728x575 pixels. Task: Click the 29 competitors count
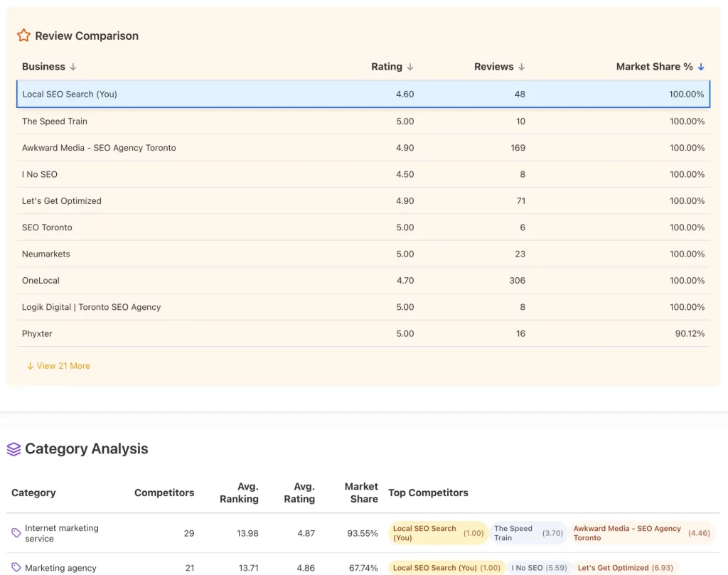[x=189, y=533]
